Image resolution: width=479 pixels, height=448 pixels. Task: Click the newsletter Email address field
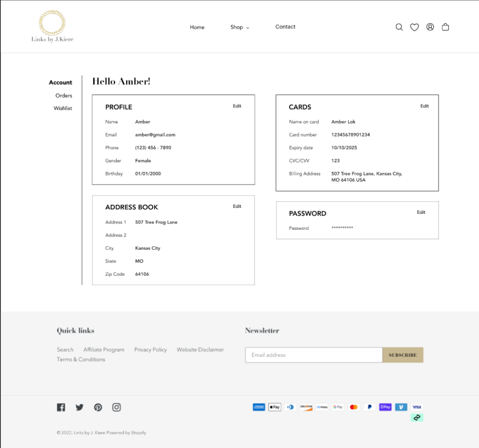(313, 355)
